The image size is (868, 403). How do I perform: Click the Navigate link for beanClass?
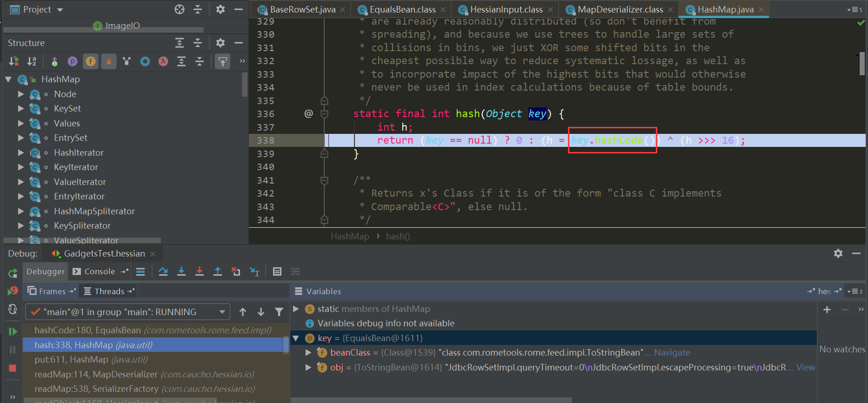point(672,353)
